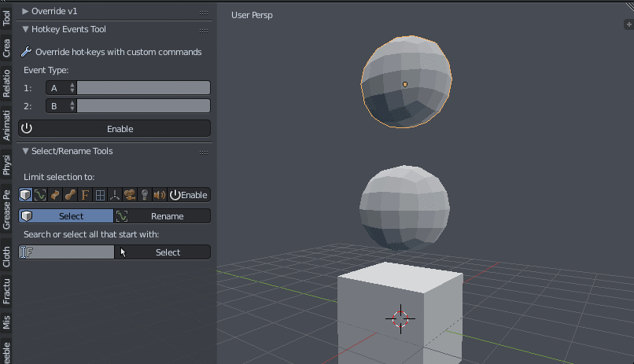Switch to Rename mode
Viewport: 634px width, 364px height.
(163, 216)
